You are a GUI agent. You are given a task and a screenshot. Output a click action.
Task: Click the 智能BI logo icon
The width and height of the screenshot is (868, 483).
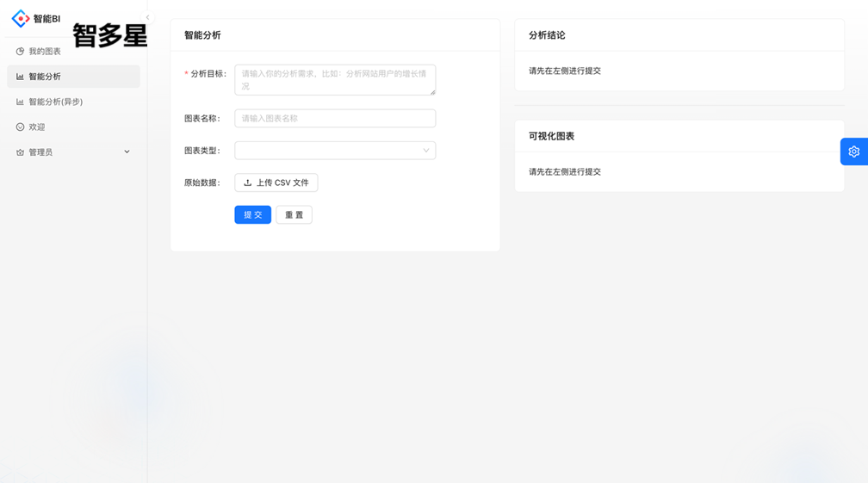click(21, 18)
